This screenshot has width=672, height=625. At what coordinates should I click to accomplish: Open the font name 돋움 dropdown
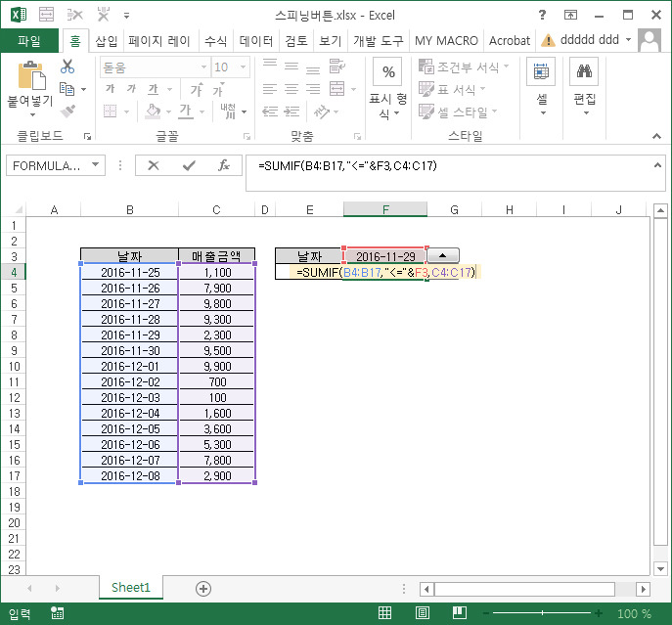click(204, 67)
